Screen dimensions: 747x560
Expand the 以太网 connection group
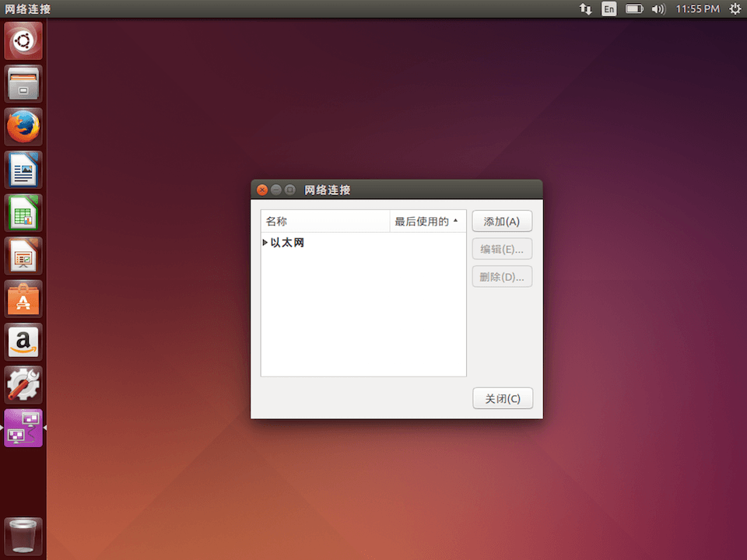click(x=265, y=242)
